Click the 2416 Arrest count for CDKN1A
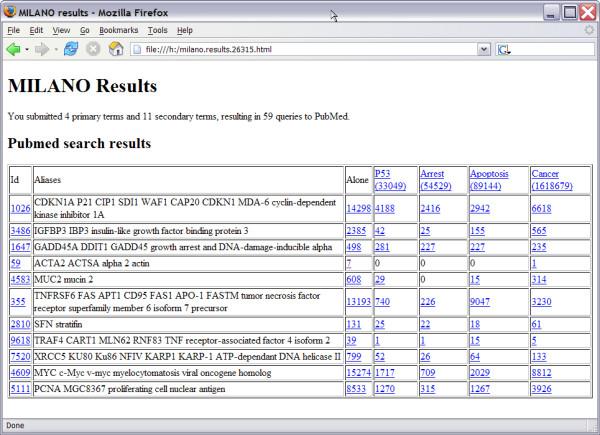Image resolution: width=600 pixels, height=435 pixels. click(430, 209)
